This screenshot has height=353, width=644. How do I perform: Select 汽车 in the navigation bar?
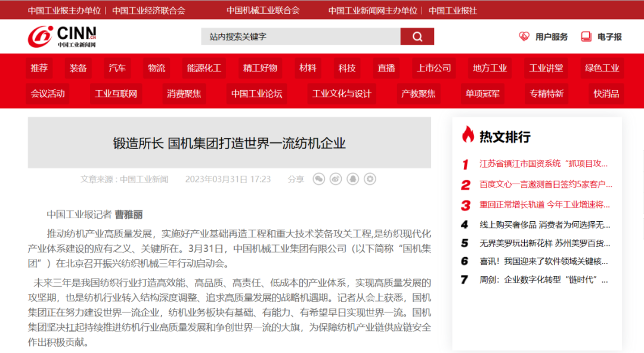117,68
